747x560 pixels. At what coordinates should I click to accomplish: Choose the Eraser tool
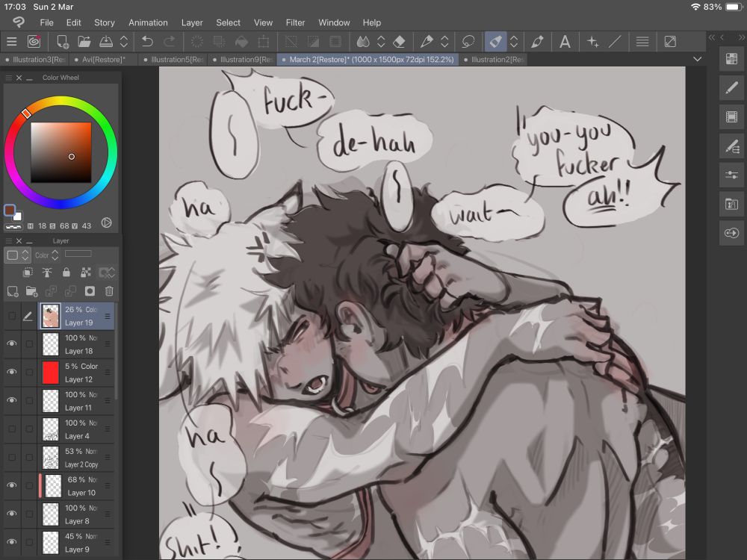coord(399,42)
